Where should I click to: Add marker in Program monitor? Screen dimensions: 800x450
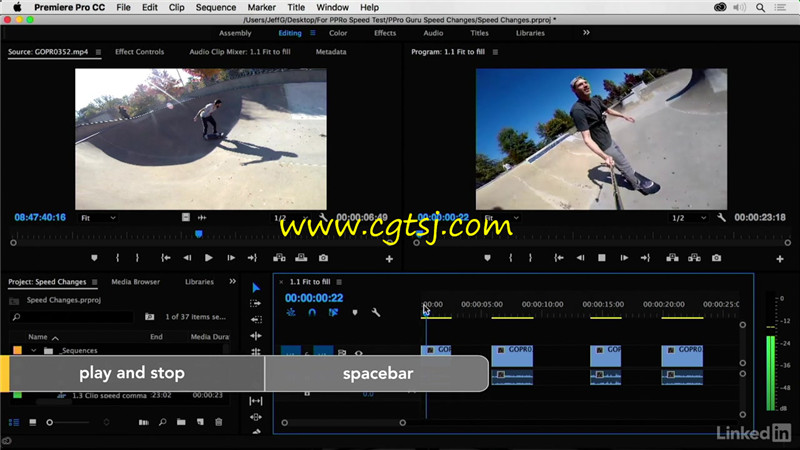point(487,258)
